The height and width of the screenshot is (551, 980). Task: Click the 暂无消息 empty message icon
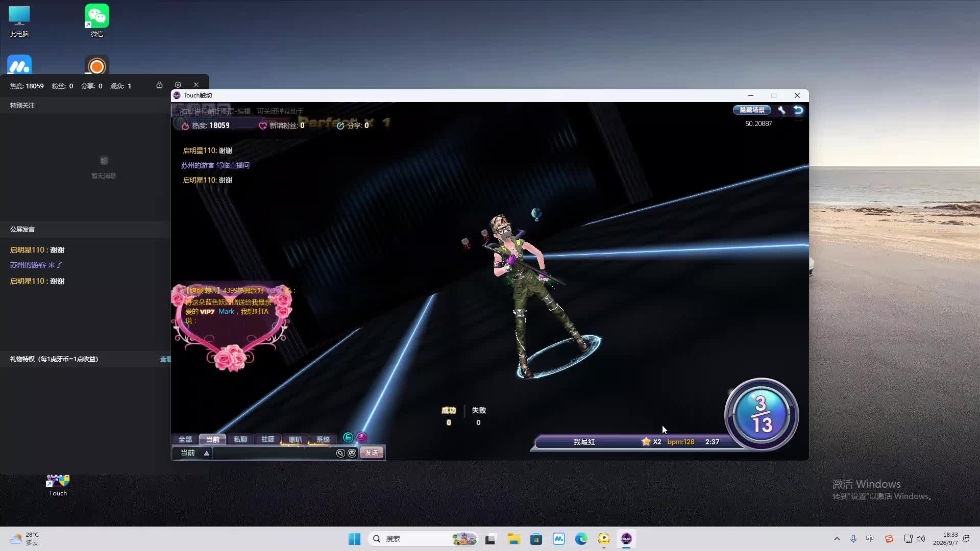(x=104, y=161)
